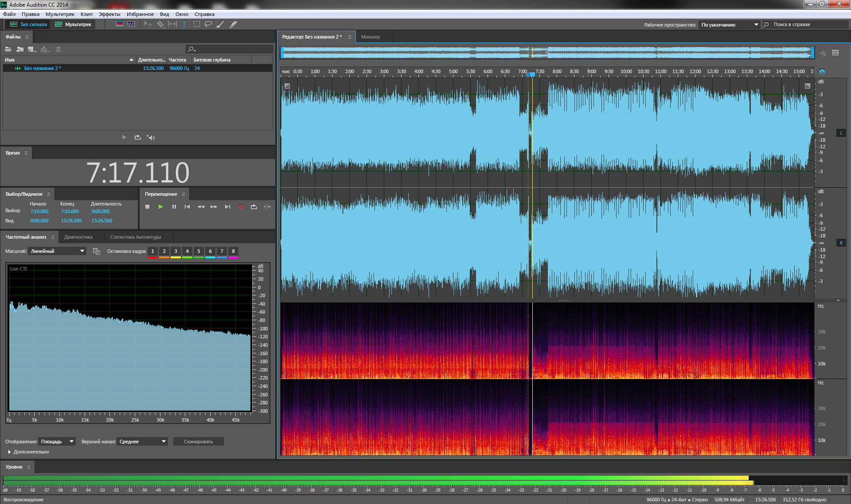Viewport: 851px width, 504px height.
Task: Expand the Дополнительно section
Action: coord(10,452)
